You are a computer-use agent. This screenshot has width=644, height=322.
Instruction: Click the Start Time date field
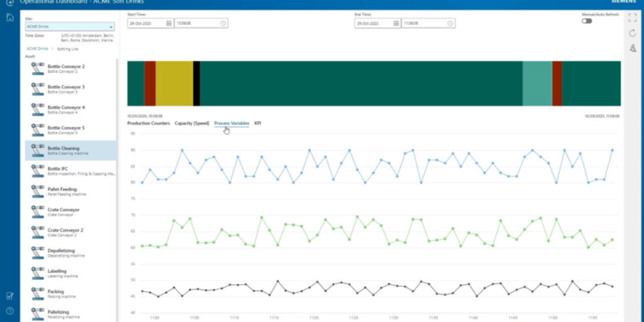(150, 23)
